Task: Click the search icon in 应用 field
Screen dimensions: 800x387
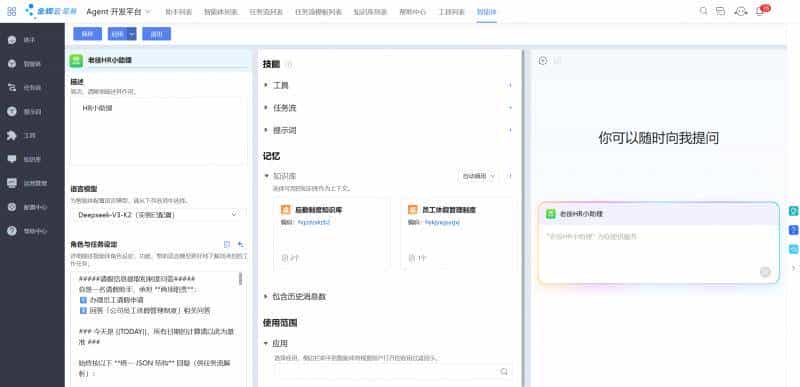Action: [504, 371]
